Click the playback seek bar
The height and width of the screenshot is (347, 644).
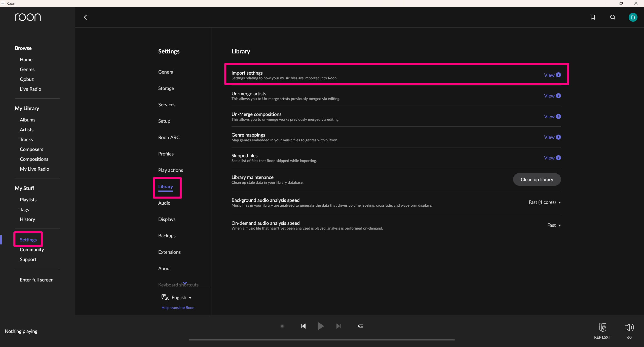[322, 340]
